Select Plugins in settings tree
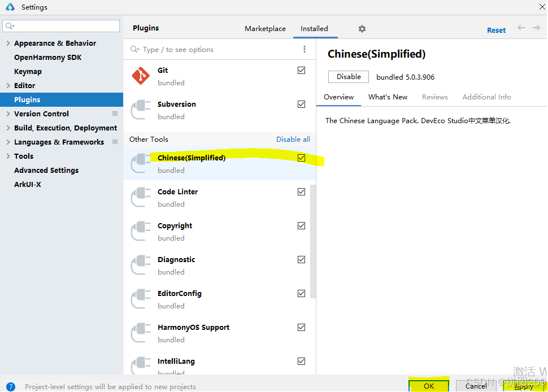The height and width of the screenshot is (392, 548). pyautogui.click(x=62, y=99)
